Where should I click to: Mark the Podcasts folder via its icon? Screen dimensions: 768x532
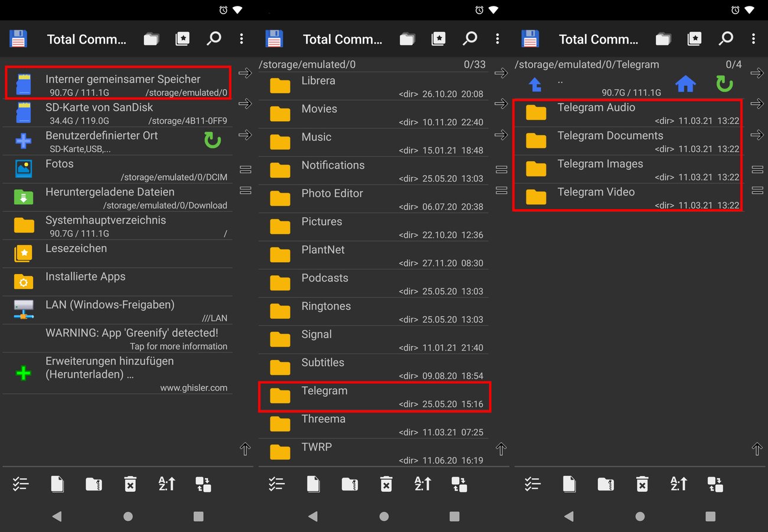[x=280, y=283]
